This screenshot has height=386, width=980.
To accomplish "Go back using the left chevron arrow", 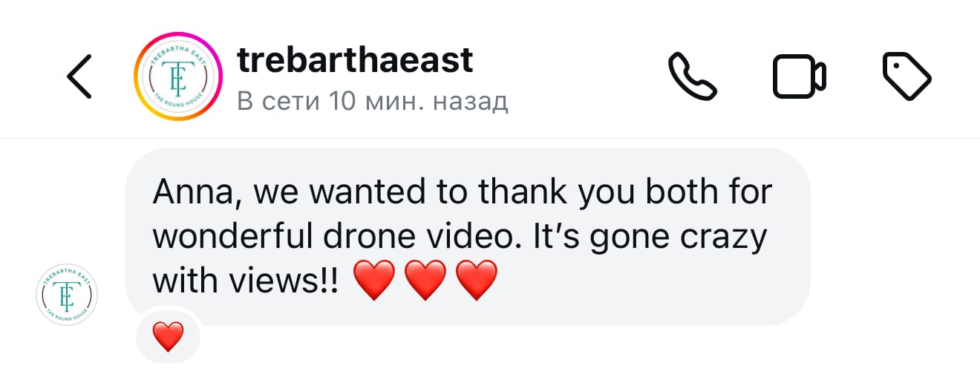I will click(x=79, y=76).
